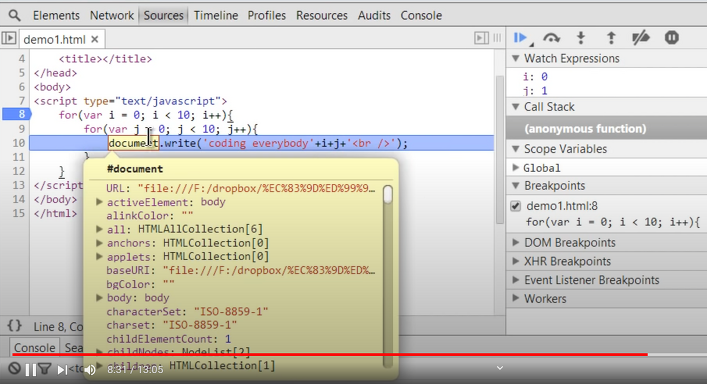Select watch expression 'i: 0'
707x384 pixels.
535,77
